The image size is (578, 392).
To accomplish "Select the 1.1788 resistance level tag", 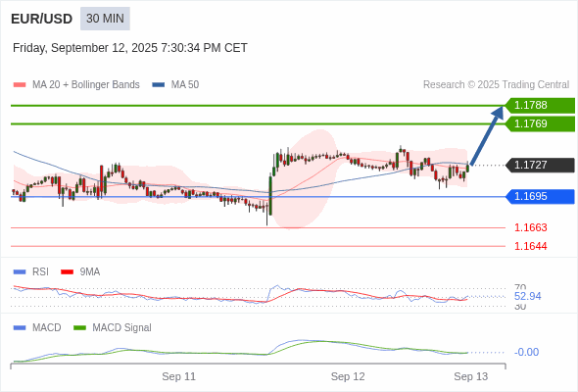I will [540, 106].
